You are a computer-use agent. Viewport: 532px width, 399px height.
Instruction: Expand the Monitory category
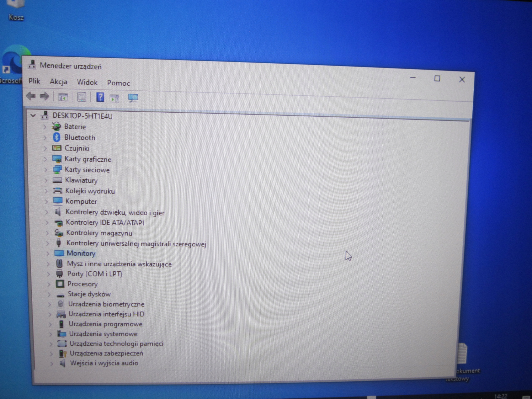[x=48, y=254]
